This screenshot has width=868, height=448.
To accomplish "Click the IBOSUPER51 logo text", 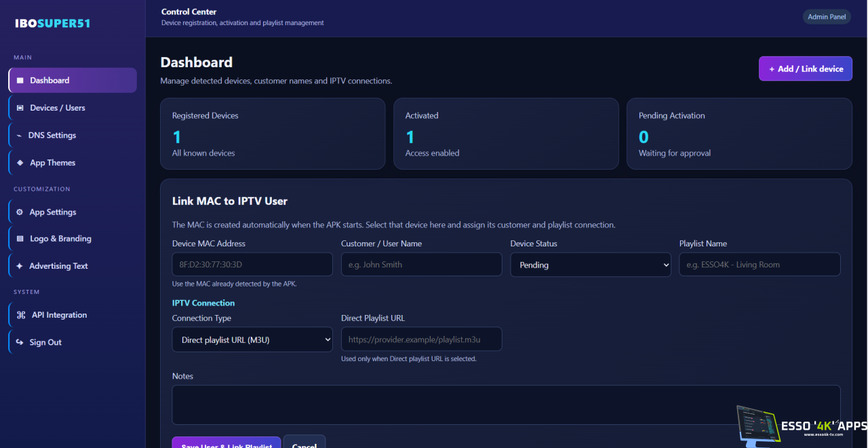I will (x=53, y=23).
